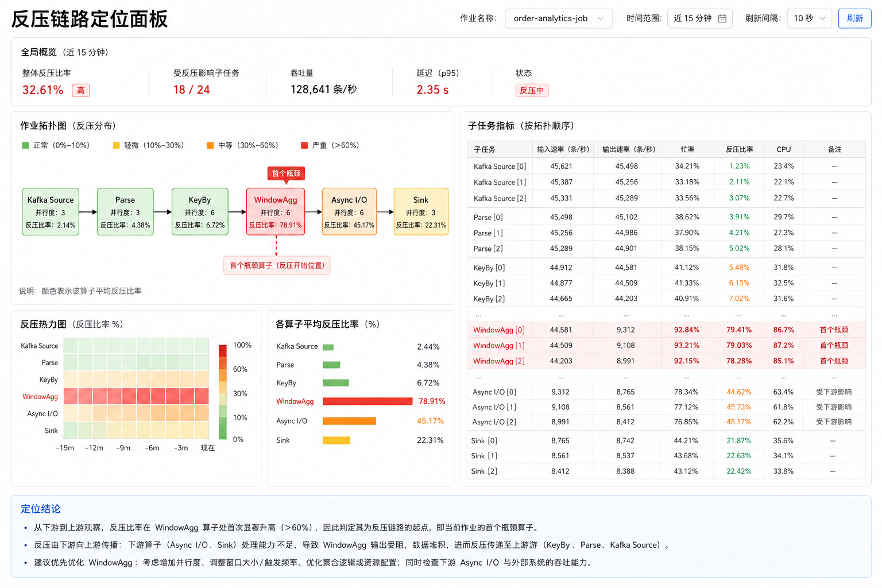Click the latency value 2.35 s
882x588 pixels.
[x=432, y=90]
